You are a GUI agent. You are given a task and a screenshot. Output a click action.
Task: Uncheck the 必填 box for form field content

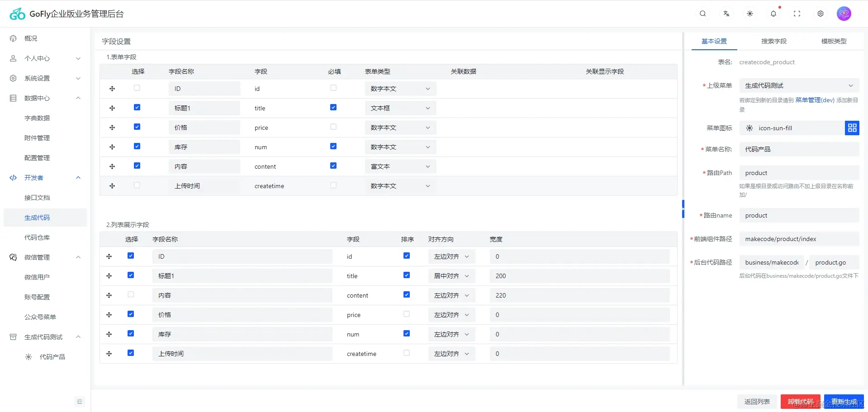tap(333, 166)
